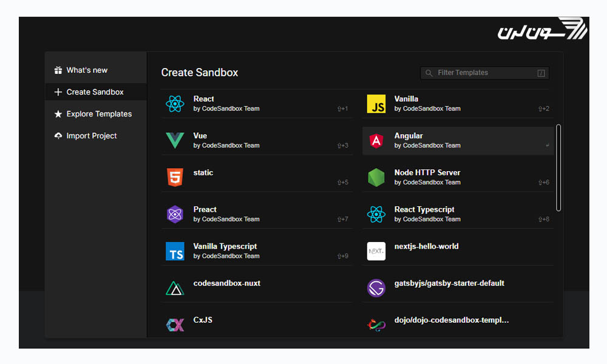Click the template list vertical scrollbar
Viewport: 607px width, 364px height.
pos(558,168)
